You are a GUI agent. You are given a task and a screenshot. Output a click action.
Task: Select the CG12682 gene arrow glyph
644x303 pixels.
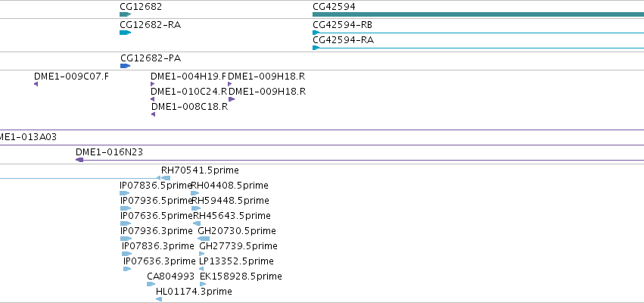pyautogui.click(x=126, y=14)
